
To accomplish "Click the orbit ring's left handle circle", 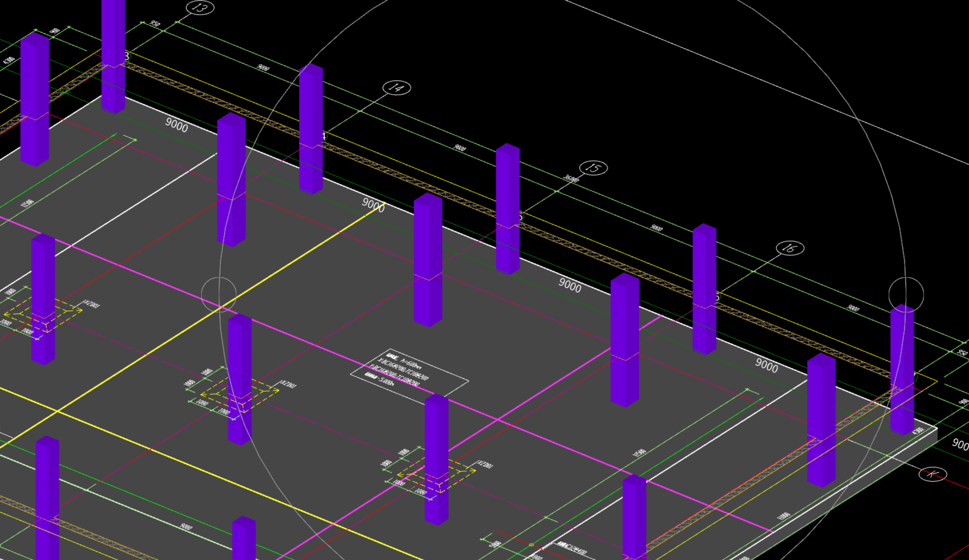I will (219, 295).
